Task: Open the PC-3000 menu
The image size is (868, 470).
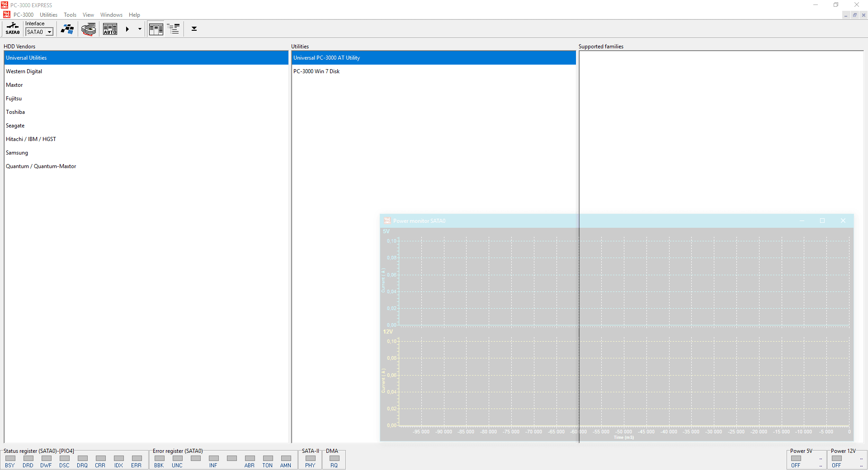Action: pyautogui.click(x=24, y=15)
